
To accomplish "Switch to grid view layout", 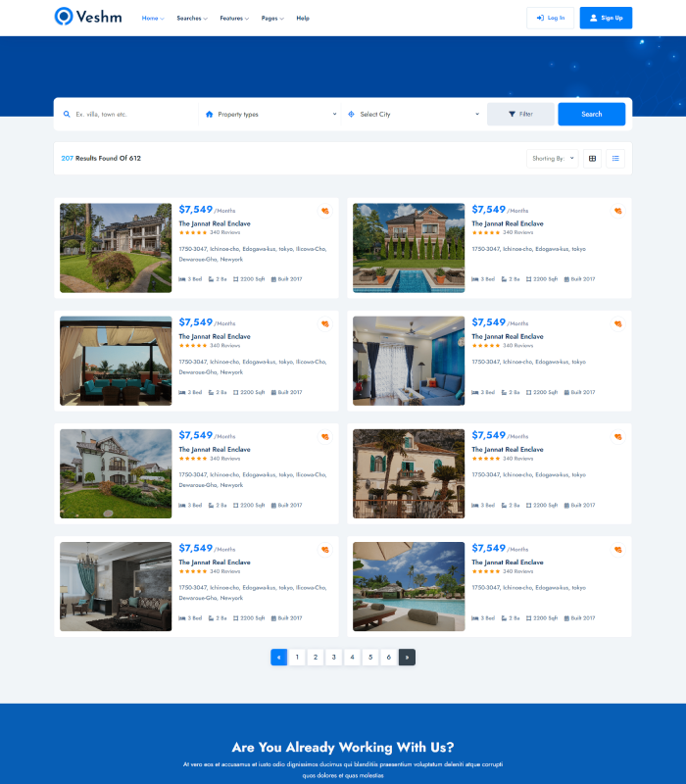I will point(592,158).
